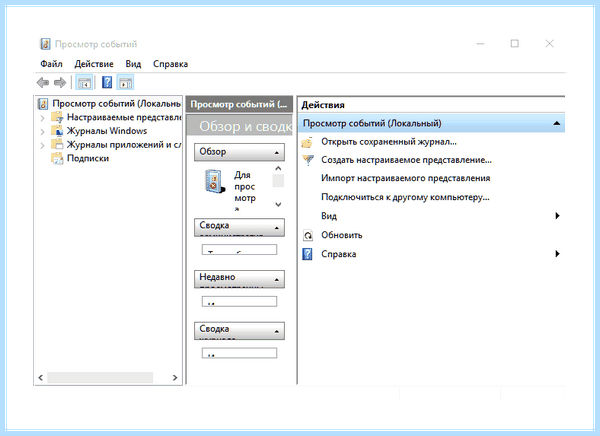Viewport: 600px width, 436px height.
Task: Click the blue Help toolbar icon
Action: (107, 82)
